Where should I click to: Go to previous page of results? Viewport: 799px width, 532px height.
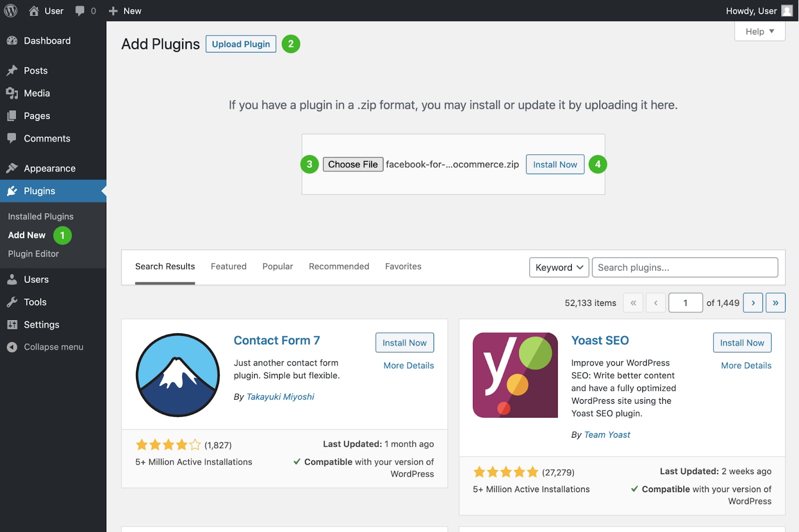coord(656,303)
